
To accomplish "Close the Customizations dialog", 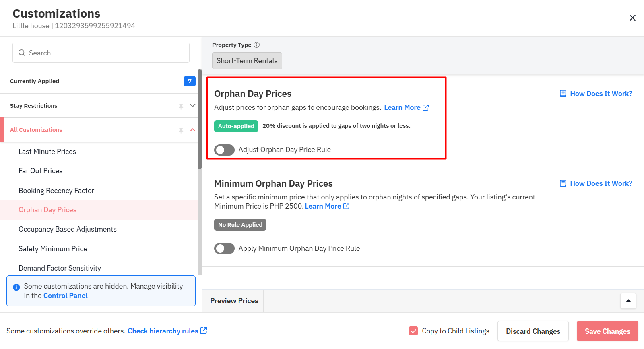I will pos(632,18).
